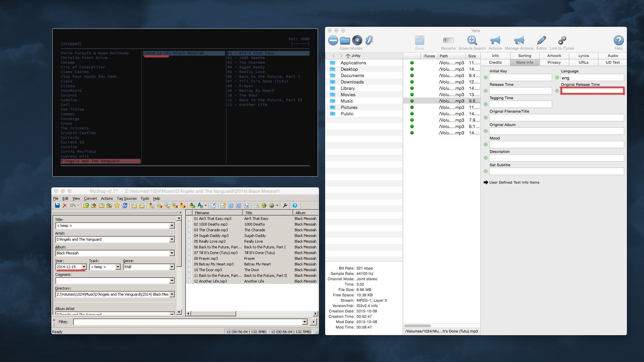644x362 pixels.
Task: Toggle green dot next to Description field
Action: [486, 158]
